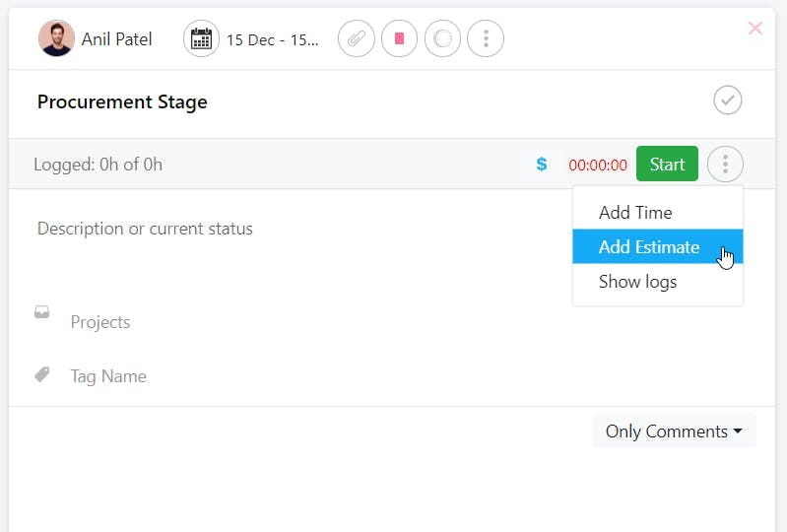Open the paperclip attachment icon

[357, 39]
